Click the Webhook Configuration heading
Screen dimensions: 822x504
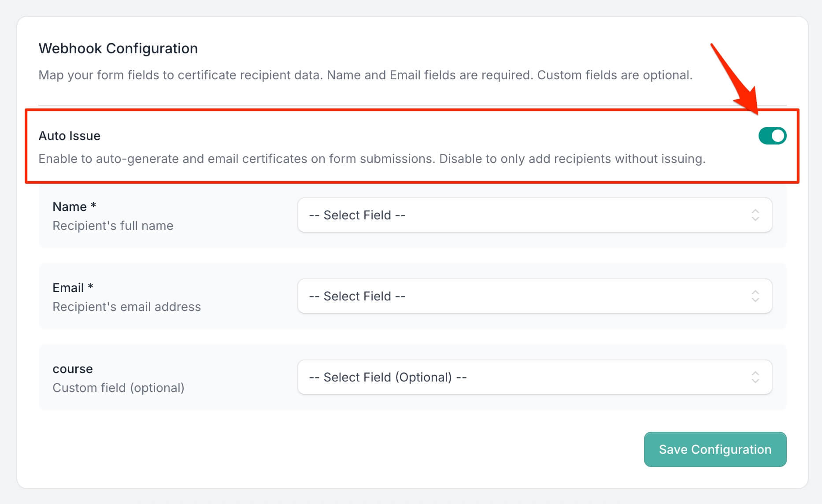tap(118, 48)
